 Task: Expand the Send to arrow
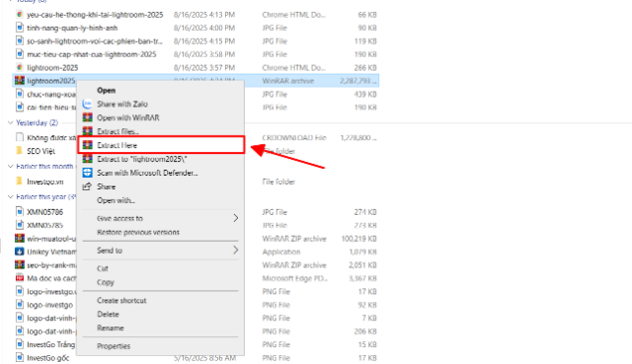pos(235,250)
